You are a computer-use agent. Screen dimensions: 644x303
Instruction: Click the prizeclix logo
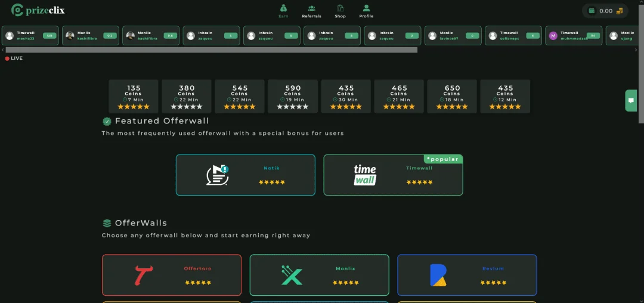38,10
